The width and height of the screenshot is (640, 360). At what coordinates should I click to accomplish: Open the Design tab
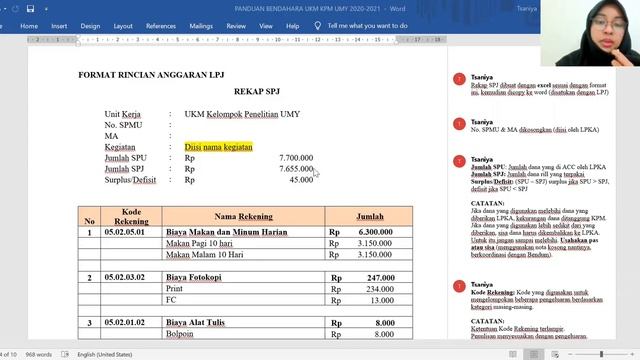pos(90,26)
